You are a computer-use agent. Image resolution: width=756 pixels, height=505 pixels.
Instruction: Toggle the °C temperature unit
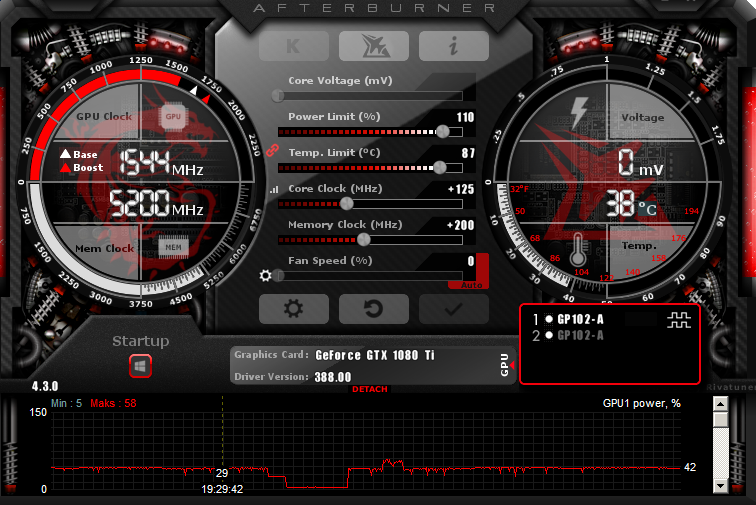[647, 209]
